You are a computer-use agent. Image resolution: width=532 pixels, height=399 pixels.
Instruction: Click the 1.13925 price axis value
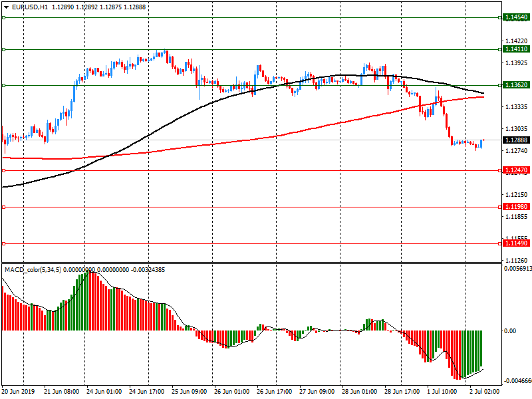(x=517, y=63)
